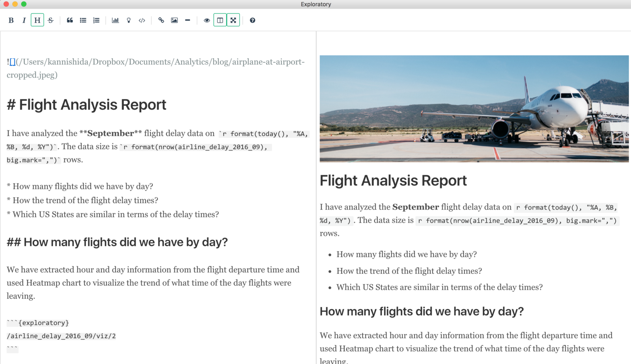Insert an image using the picture icon
Screen dimensions: 631x364
pyautogui.click(x=174, y=20)
